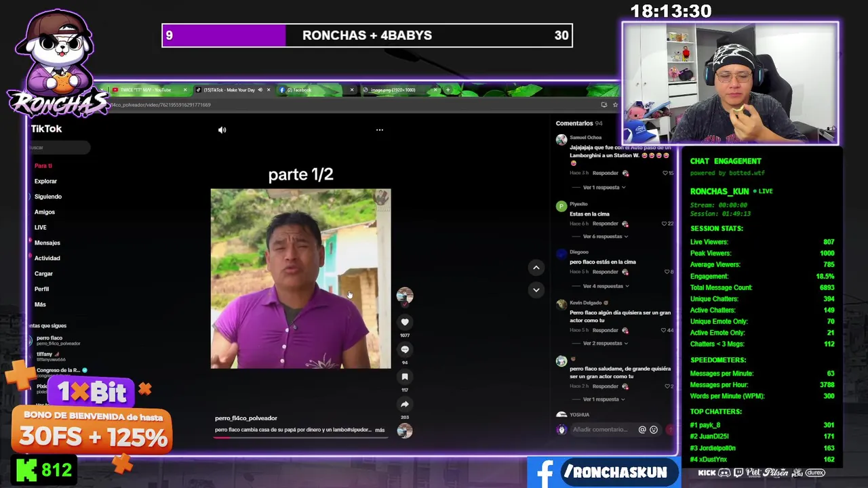
Task: Open Amigos in TikTok sidebar
Action: tap(45, 212)
